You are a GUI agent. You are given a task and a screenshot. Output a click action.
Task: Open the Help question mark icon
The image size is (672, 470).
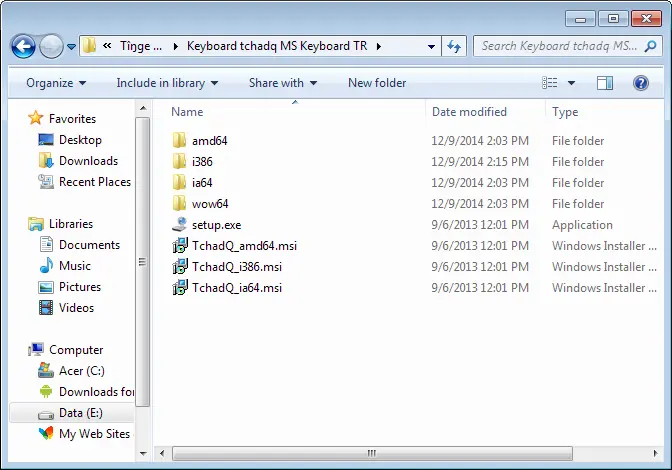coord(641,83)
